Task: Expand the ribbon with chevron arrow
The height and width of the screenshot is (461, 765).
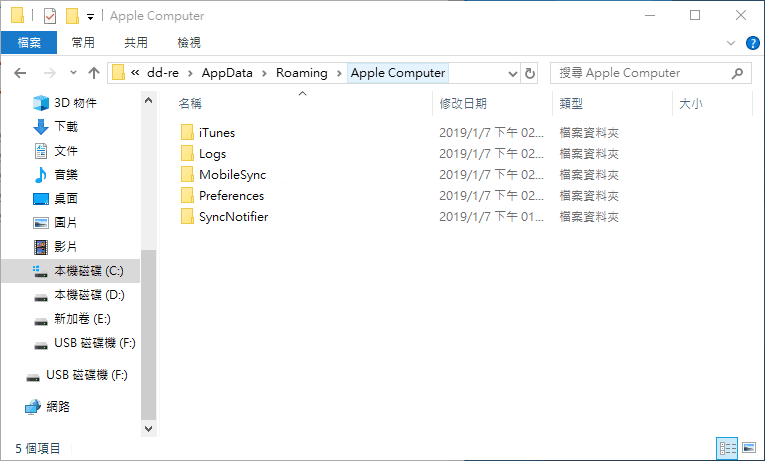Action: point(730,43)
